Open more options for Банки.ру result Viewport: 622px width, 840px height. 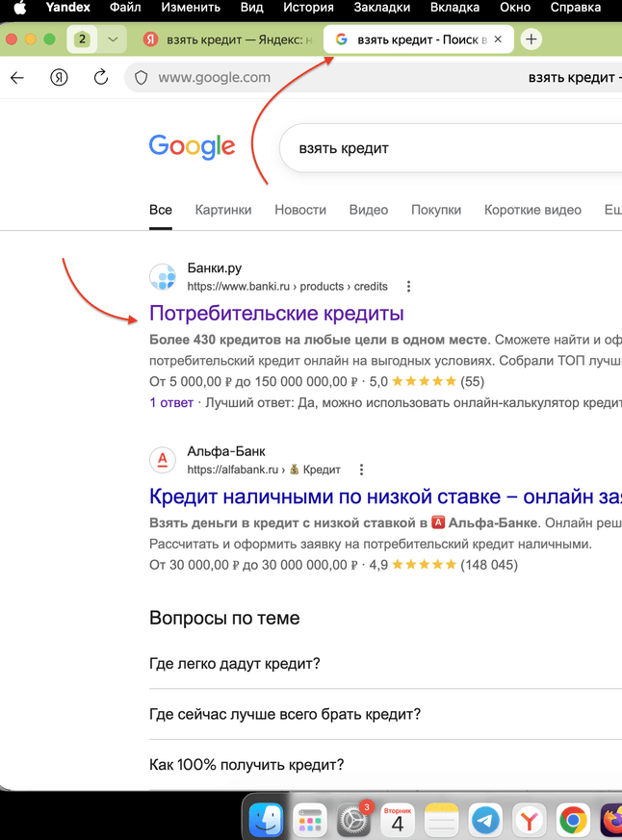coord(408,287)
